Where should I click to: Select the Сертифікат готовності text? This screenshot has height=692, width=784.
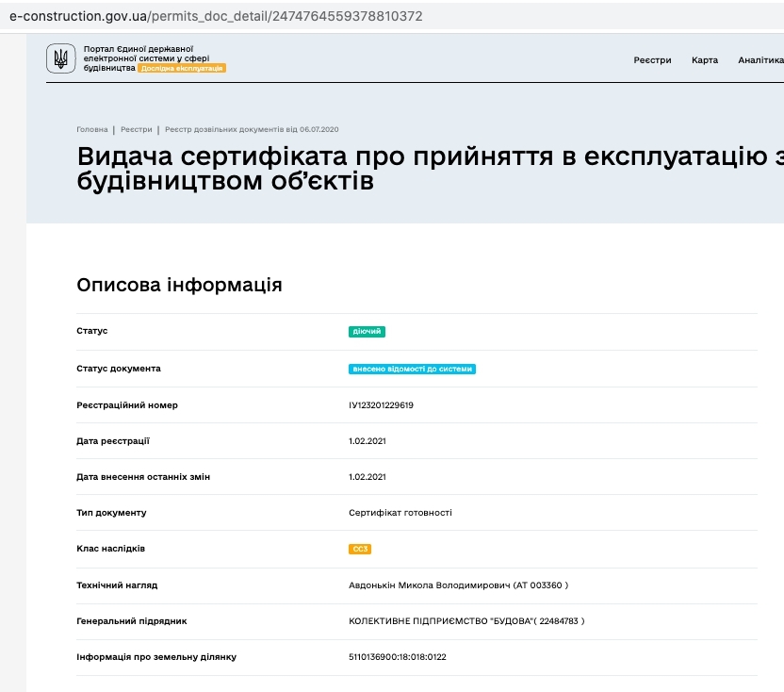(x=400, y=512)
